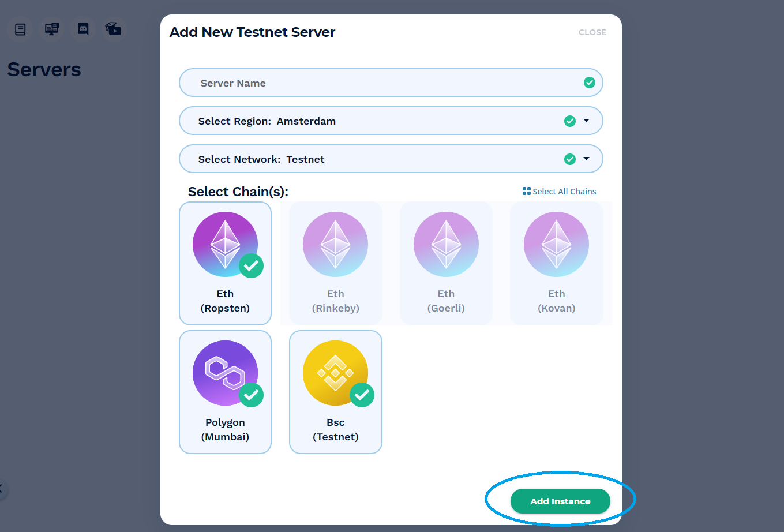The height and width of the screenshot is (532, 784).
Task: Open the documentation book icon
Action: coord(20,29)
